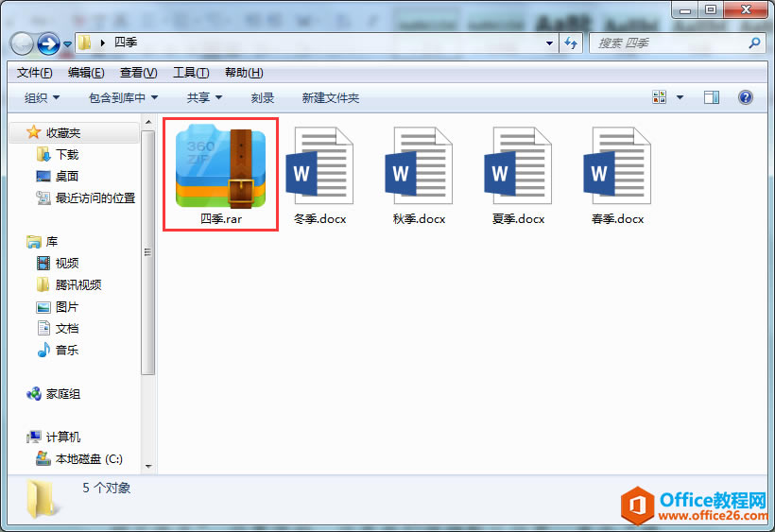Screen dimensions: 775x532
Task: Click 新建文件夹 new folder button
Action: tap(330, 98)
